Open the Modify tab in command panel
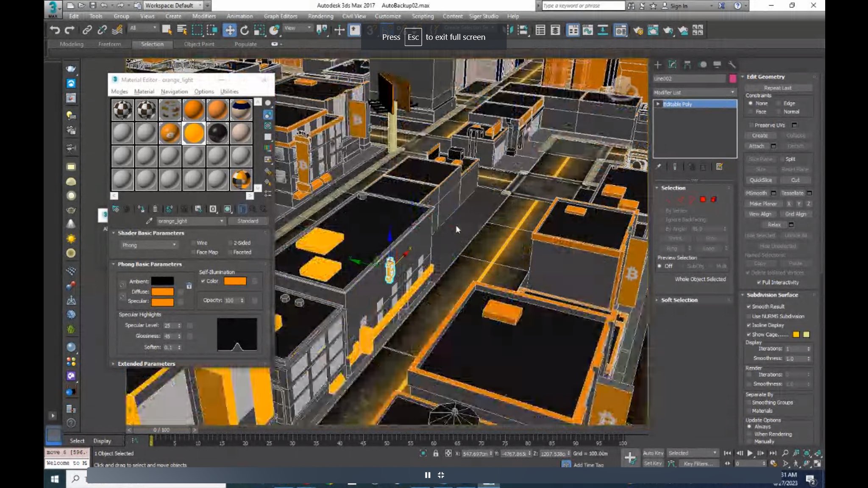The image size is (868, 488). point(672,65)
